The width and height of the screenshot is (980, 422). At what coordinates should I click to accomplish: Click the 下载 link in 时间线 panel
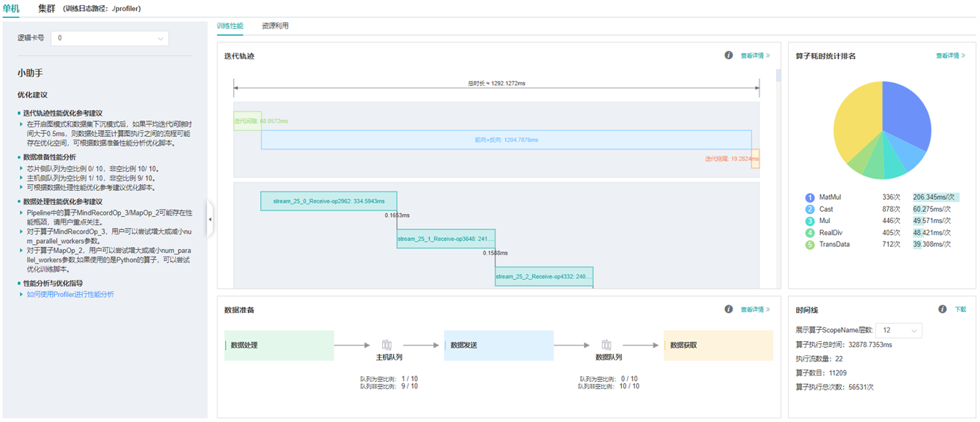click(x=961, y=309)
